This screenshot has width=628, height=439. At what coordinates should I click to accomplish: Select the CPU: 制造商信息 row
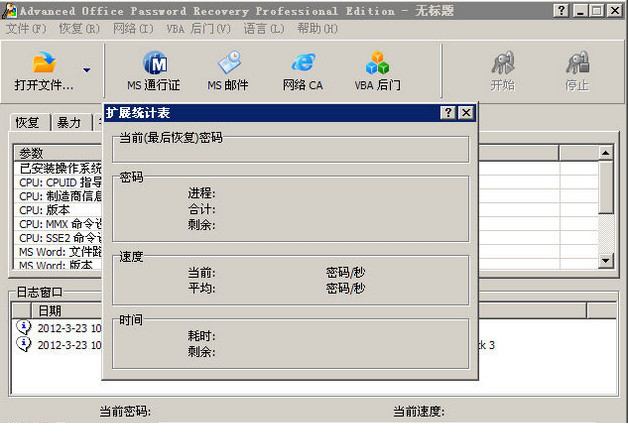[x=58, y=196]
